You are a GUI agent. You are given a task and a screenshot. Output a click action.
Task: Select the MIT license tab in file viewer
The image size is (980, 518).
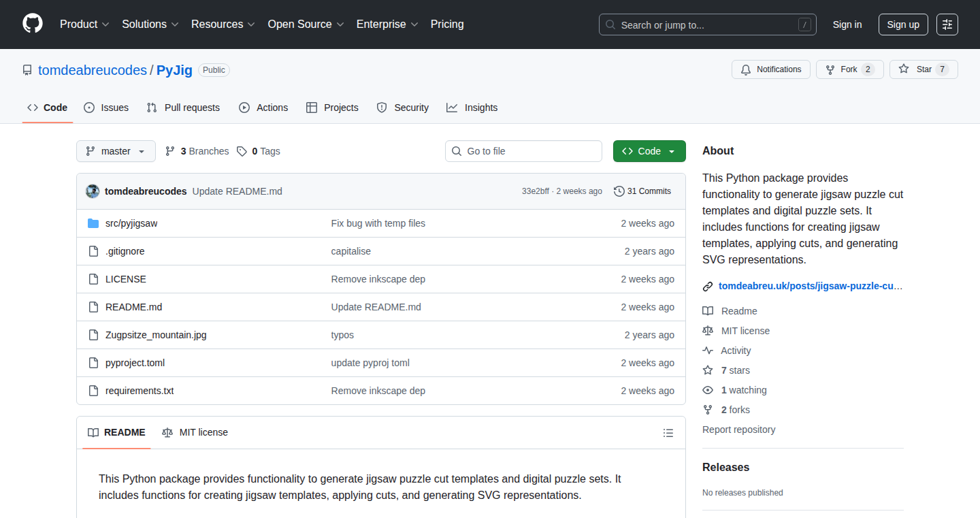(x=195, y=433)
